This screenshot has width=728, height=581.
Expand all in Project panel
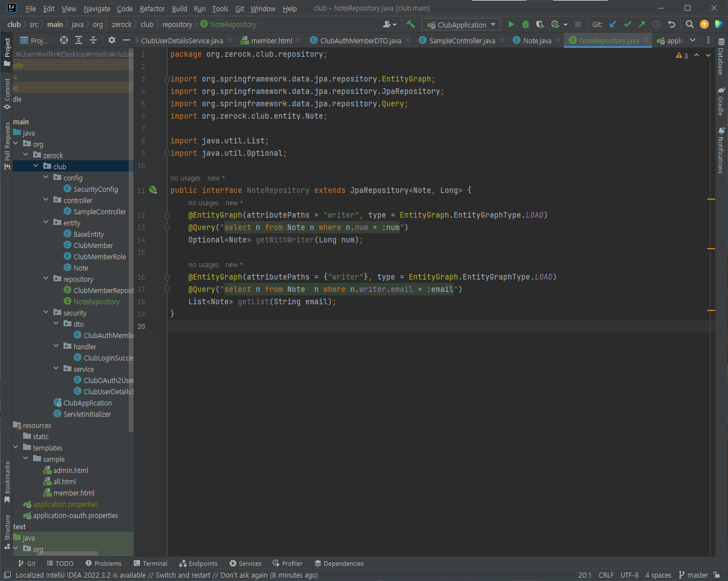(79, 40)
